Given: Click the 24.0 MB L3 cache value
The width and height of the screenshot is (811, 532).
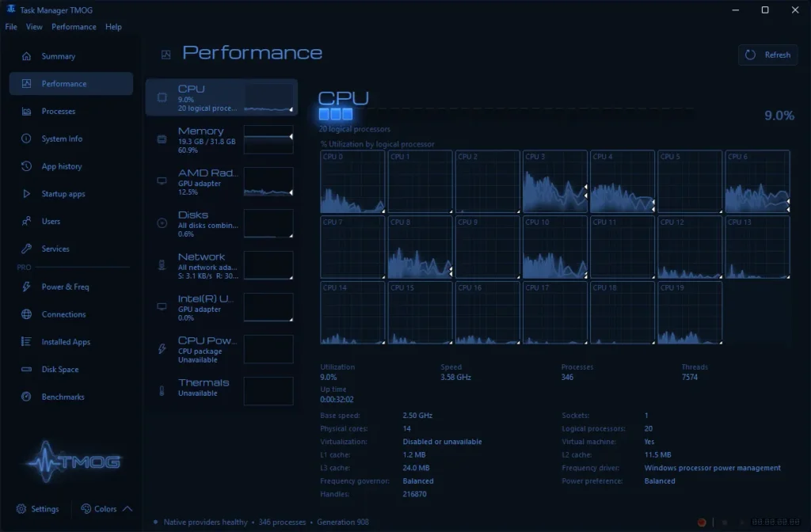Looking at the screenshot, I should [x=416, y=468].
